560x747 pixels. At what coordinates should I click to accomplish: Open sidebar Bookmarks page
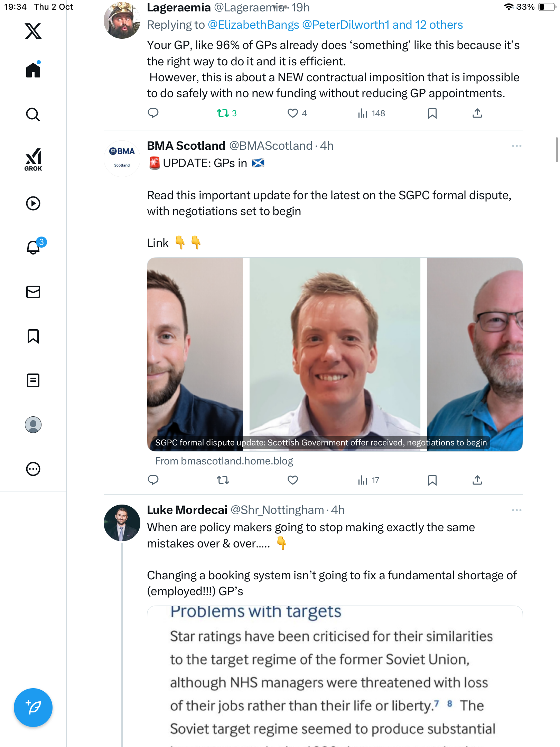point(33,336)
